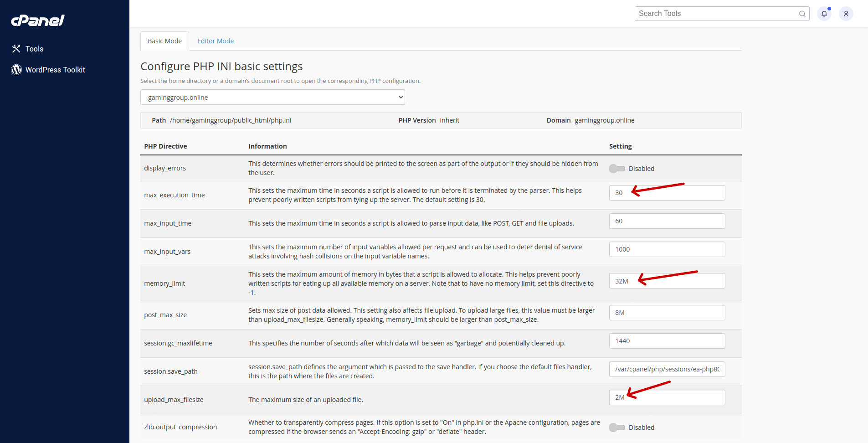Click the session.save_path field

667,369
